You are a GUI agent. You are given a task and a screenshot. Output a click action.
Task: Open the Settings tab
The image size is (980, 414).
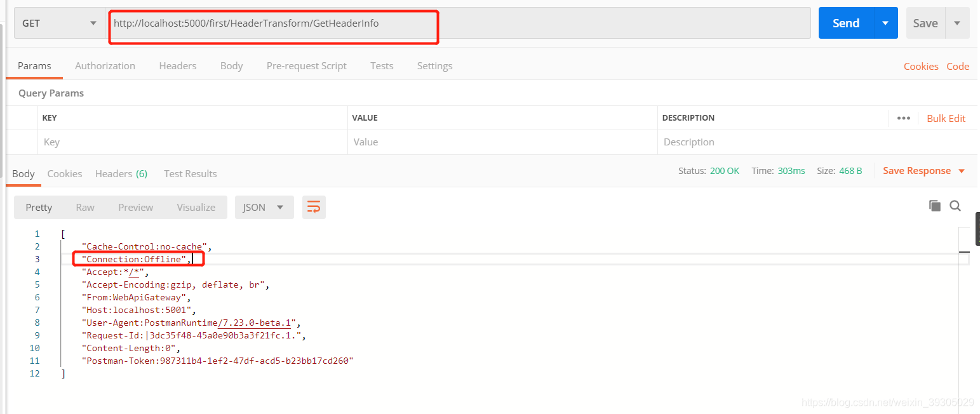[434, 66]
